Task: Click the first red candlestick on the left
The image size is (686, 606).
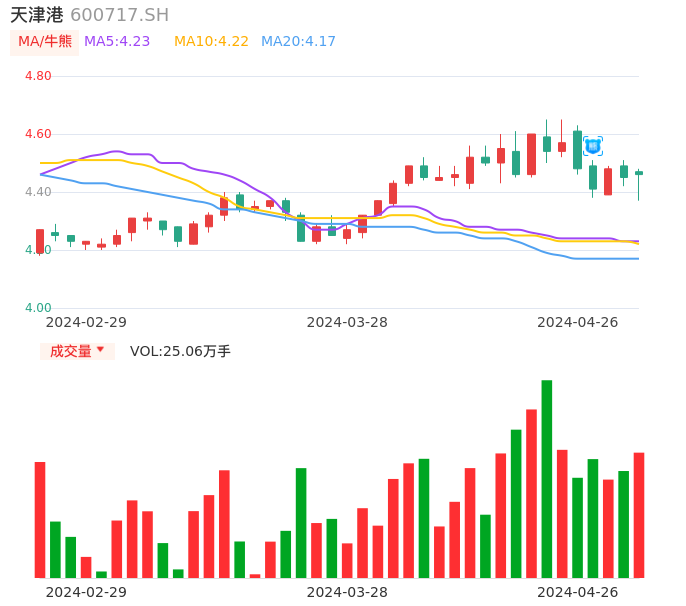Action: (40, 241)
